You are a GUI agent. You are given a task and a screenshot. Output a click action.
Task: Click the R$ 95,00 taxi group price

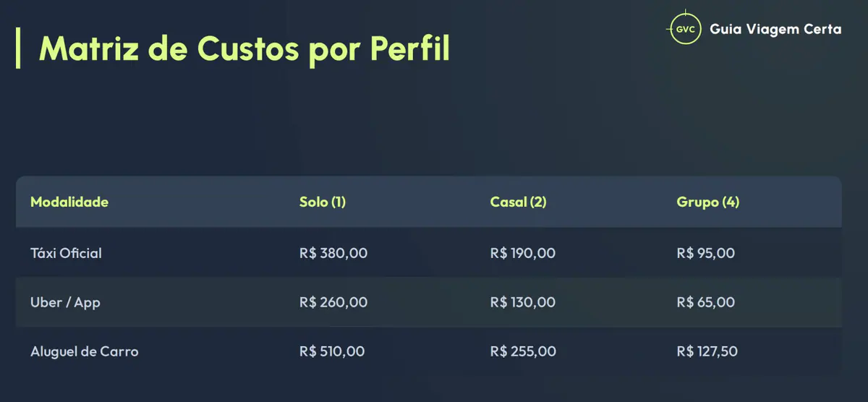(x=706, y=253)
